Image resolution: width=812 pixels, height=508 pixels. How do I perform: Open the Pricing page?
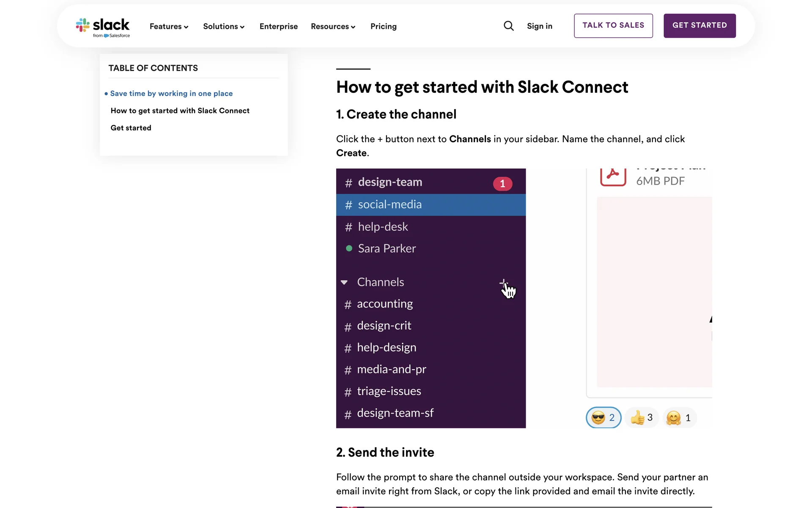(383, 27)
